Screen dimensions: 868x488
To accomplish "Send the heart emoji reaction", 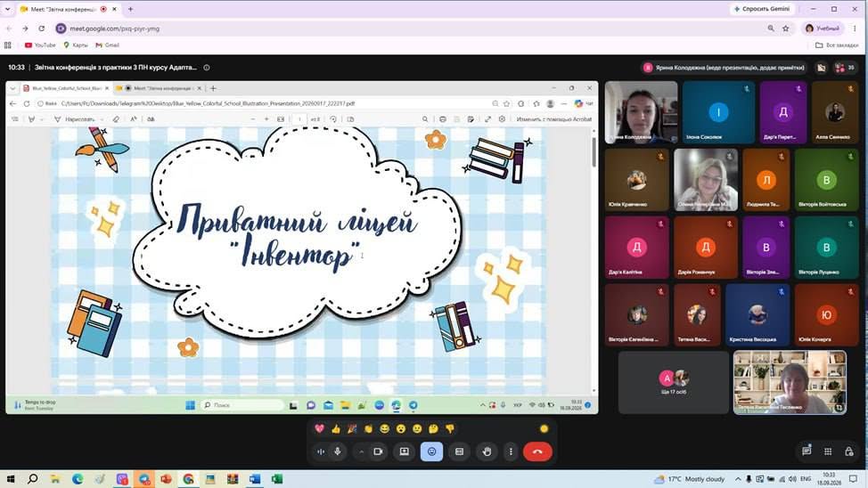I will click(x=319, y=429).
